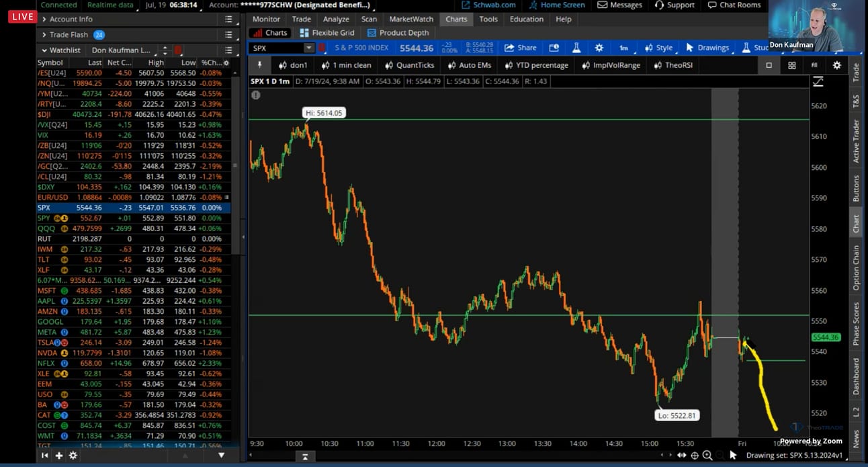Open Messages in the top bar
Screen dimensions: 868x467
click(x=619, y=5)
